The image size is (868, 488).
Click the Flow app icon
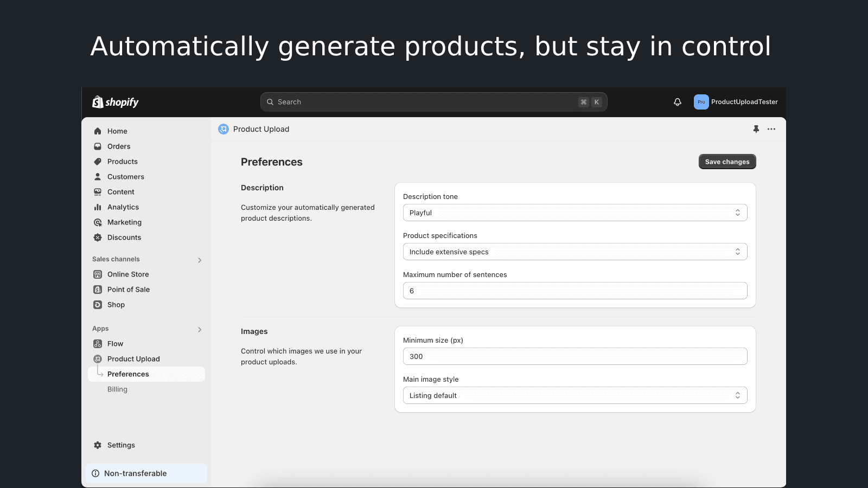click(x=98, y=344)
